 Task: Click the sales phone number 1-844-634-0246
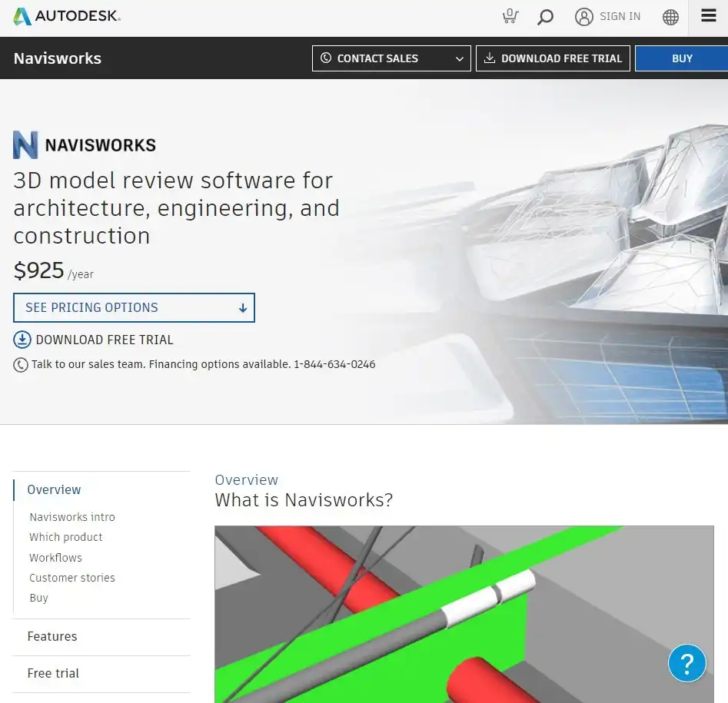(334, 364)
